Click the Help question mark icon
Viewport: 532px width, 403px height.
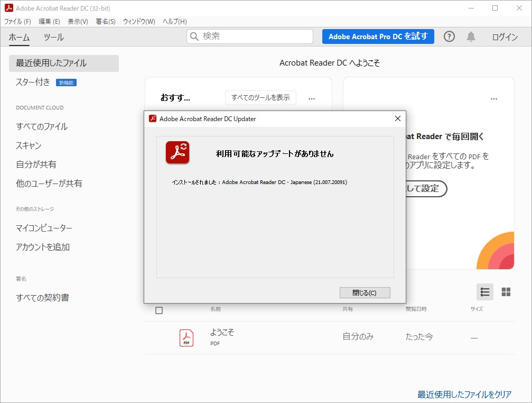[449, 36]
